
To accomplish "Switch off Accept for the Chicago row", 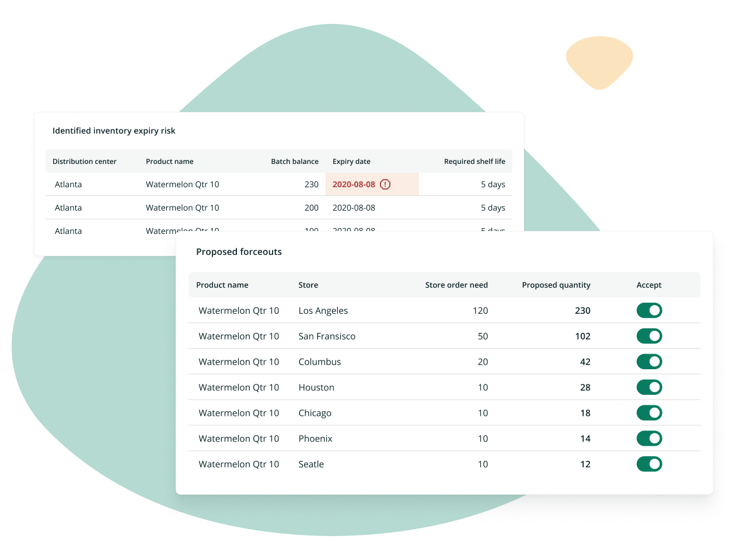I will (650, 412).
